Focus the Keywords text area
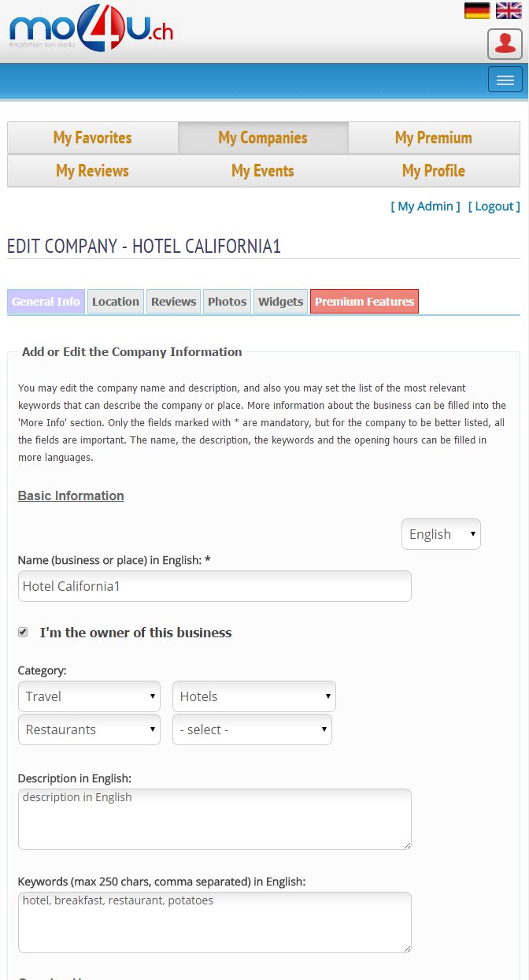 pyautogui.click(x=214, y=922)
